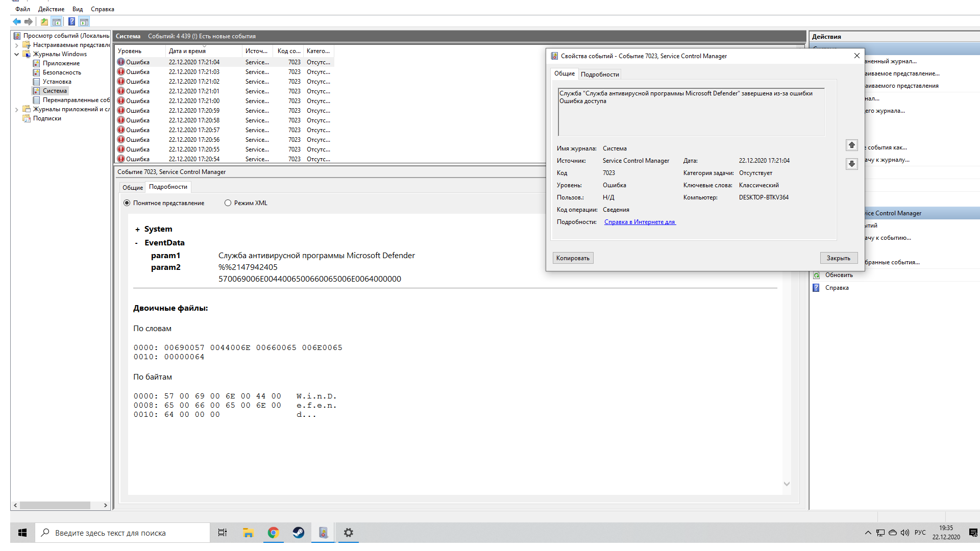The height and width of the screenshot is (551, 980).
Task: Select Система log in the tree
Action: tap(55, 91)
